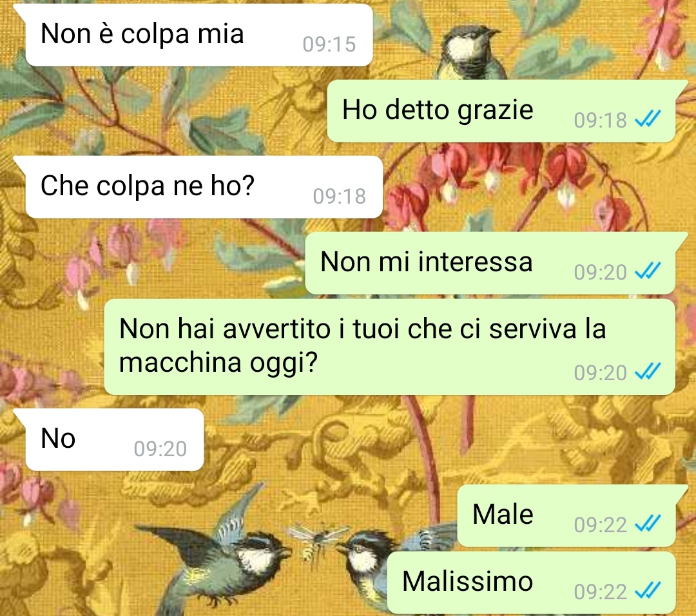The width and height of the screenshot is (696, 616).
Task: Select the "Malissimo" message bubble
Action: (531, 582)
